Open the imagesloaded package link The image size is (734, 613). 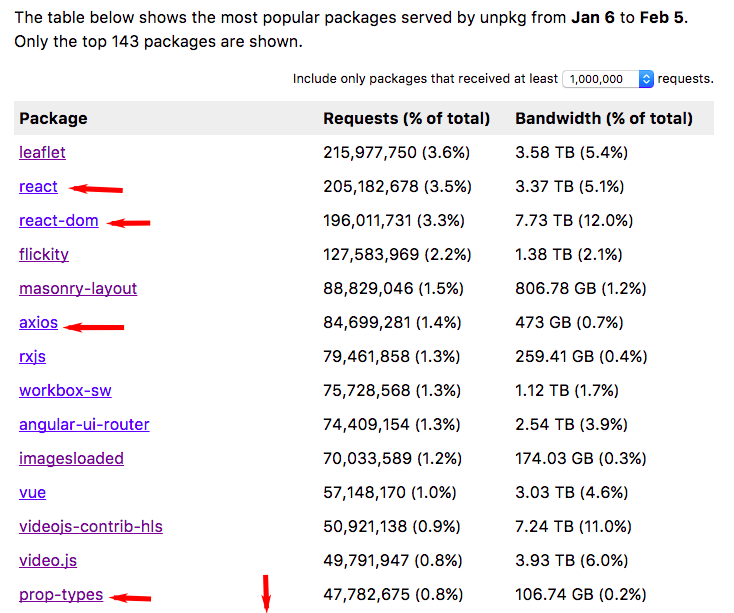click(x=71, y=459)
